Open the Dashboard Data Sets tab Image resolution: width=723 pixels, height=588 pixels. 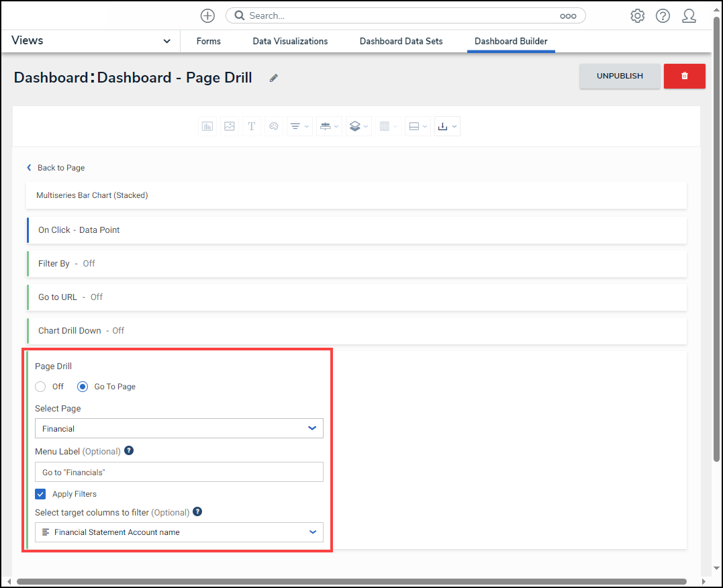point(401,42)
